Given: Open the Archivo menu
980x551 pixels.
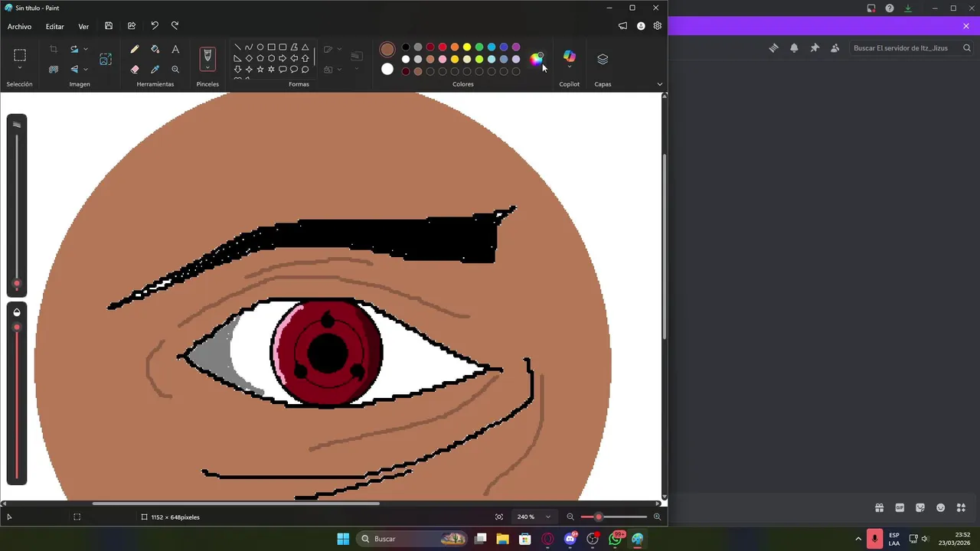Looking at the screenshot, I should pos(19,26).
